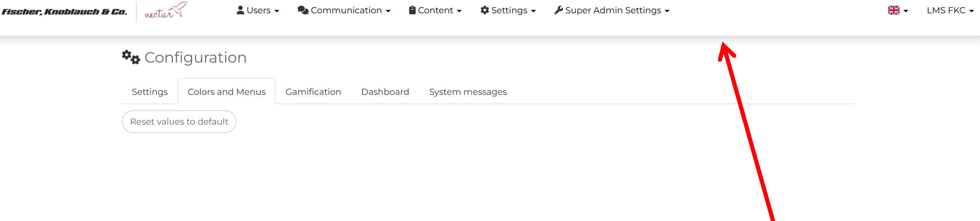980x221 pixels.
Task: Click the Fischer, Knoblauch & Co. logo
Action: pos(64,12)
